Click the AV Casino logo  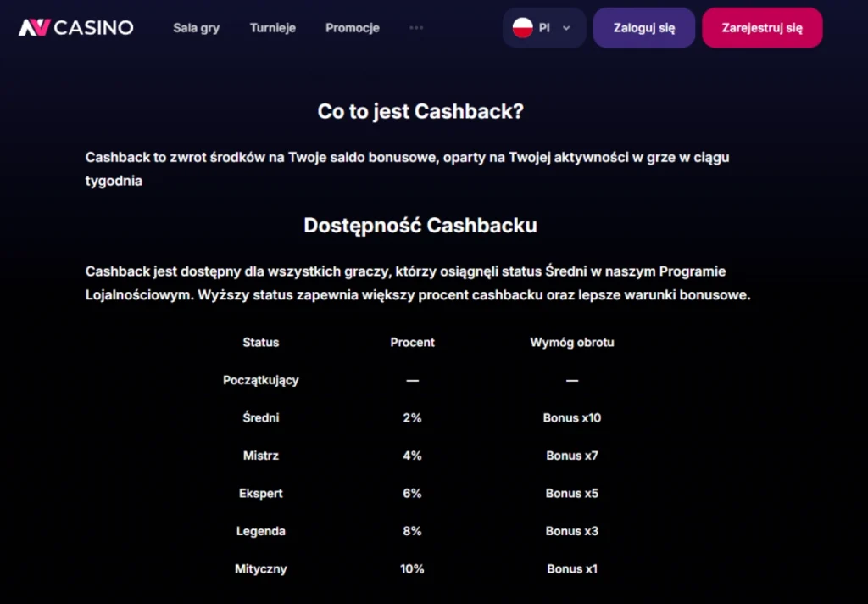[x=73, y=27]
